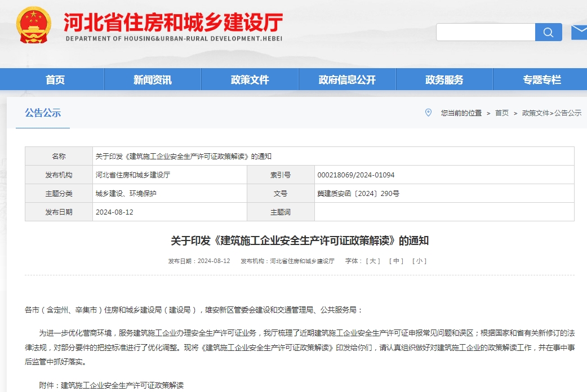
Task: Open the 专题专栏 navigation item
Action: coord(541,79)
